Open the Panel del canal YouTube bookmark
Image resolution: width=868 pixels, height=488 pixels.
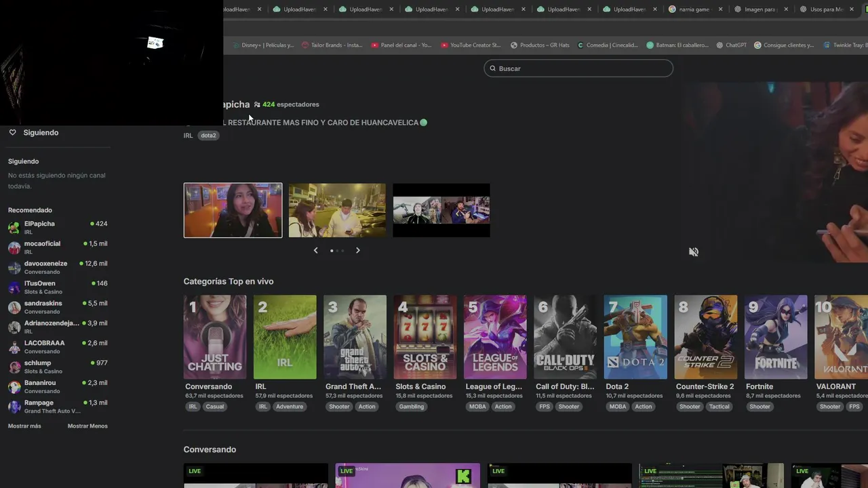(x=401, y=45)
